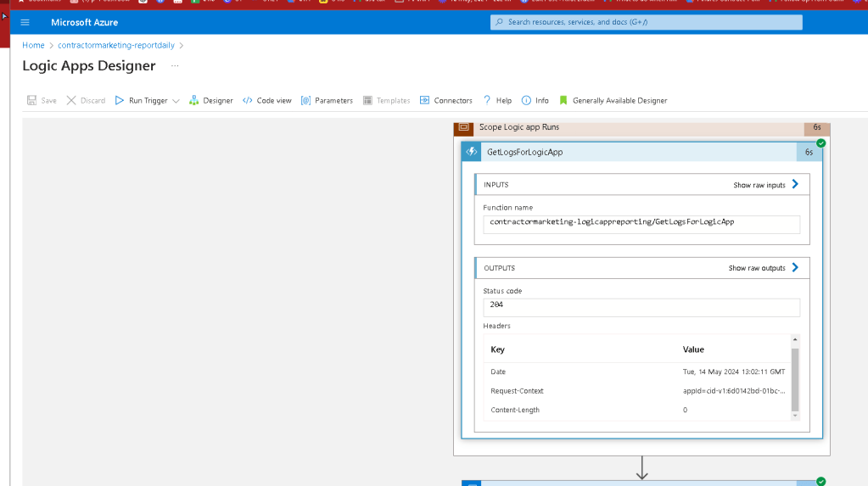Click the appId Request-Context value
The width and height of the screenshot is (868, 486).
tap(733, 391)
